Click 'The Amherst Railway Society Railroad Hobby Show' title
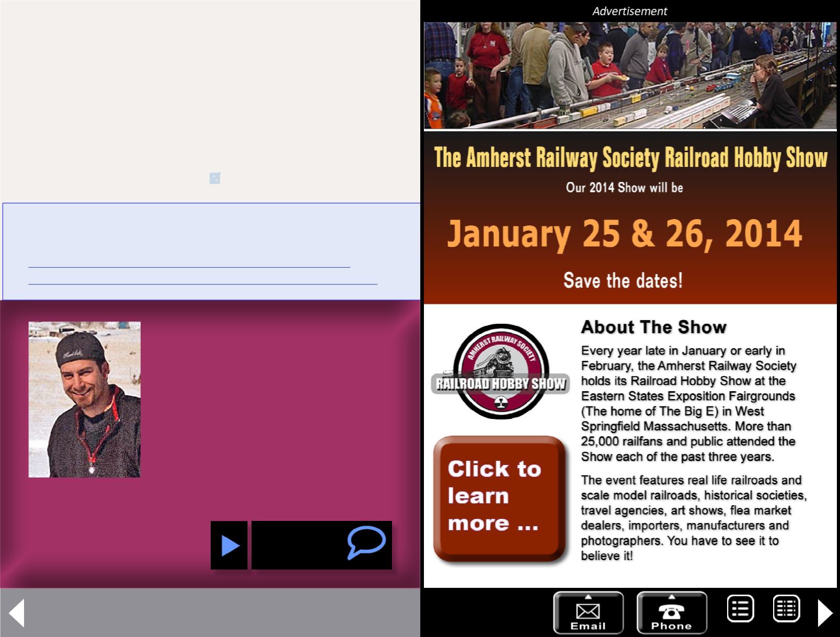The width and height of the screenshot is (840, 637). pyautogui.click(x=631, y=158)
